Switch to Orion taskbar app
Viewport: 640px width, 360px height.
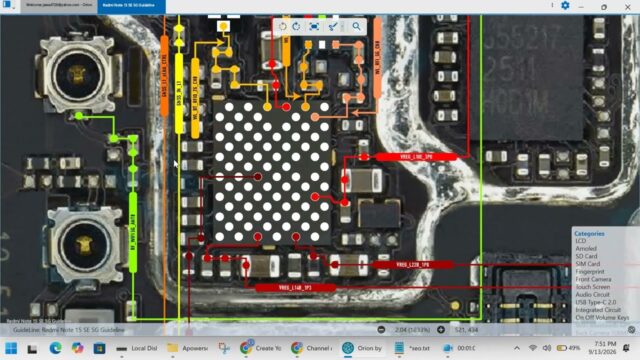coord(362,348)
